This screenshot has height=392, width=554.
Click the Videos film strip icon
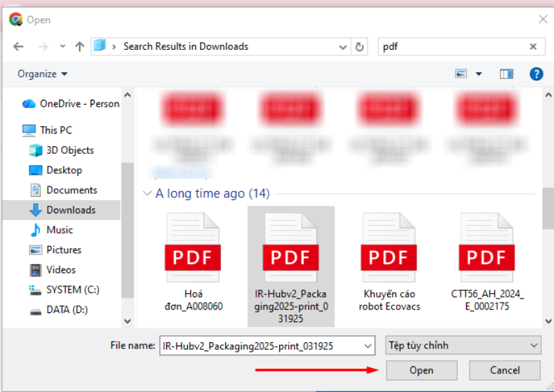click(x=35, y=270)
